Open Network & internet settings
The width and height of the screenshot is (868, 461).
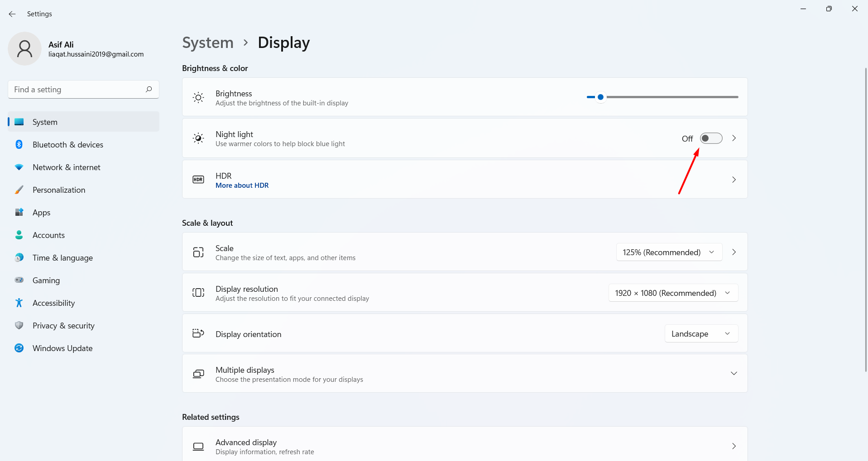(67, 167)
